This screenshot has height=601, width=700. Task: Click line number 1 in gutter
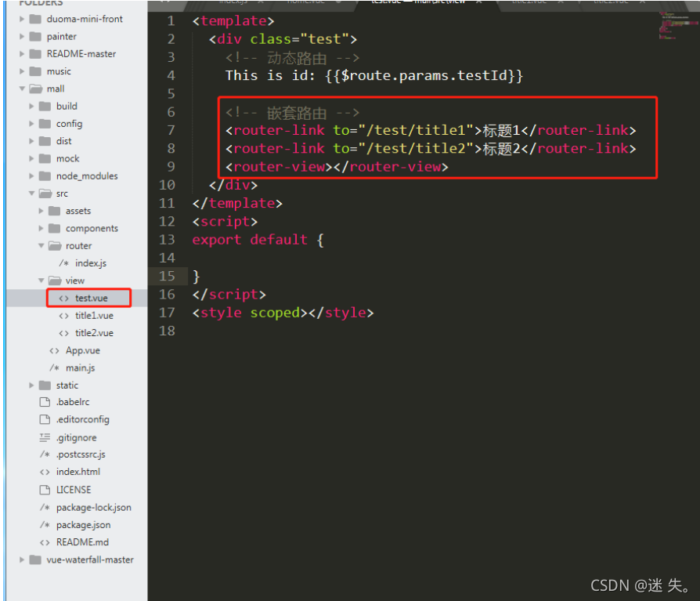click(171, 21)
